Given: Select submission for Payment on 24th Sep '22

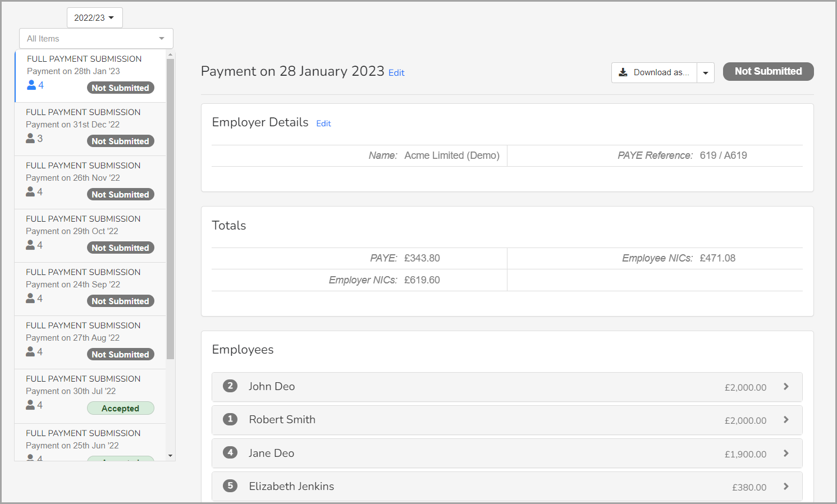Looking at the screenshot, I should [90, 289].
